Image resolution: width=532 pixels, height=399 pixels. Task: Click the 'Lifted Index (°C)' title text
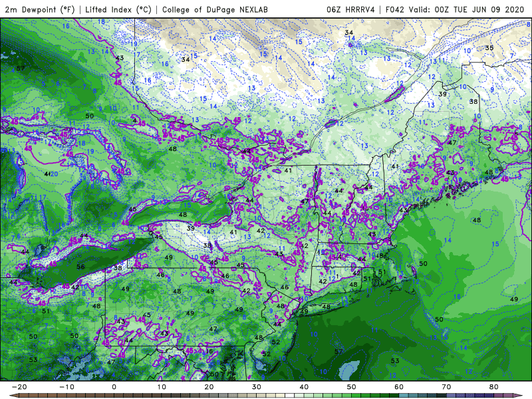[118, 9]
